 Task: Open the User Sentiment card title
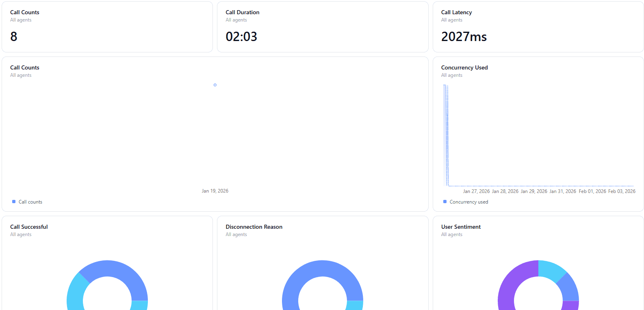point(461,227)
